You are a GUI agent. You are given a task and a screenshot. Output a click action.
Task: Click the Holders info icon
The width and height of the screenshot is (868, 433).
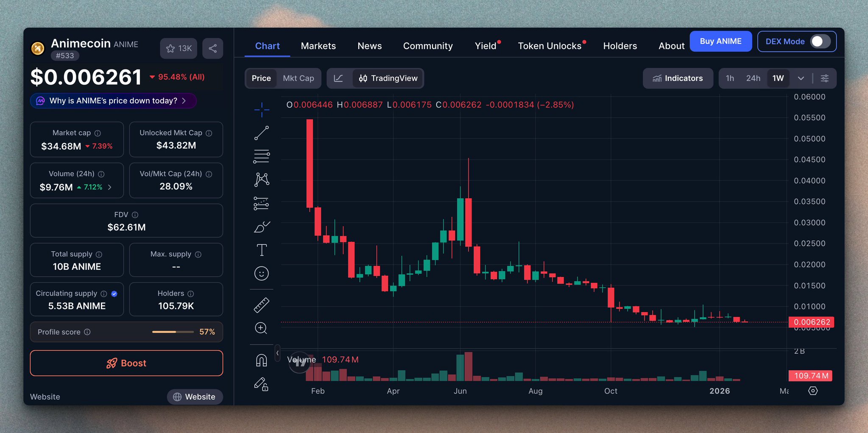191,294
